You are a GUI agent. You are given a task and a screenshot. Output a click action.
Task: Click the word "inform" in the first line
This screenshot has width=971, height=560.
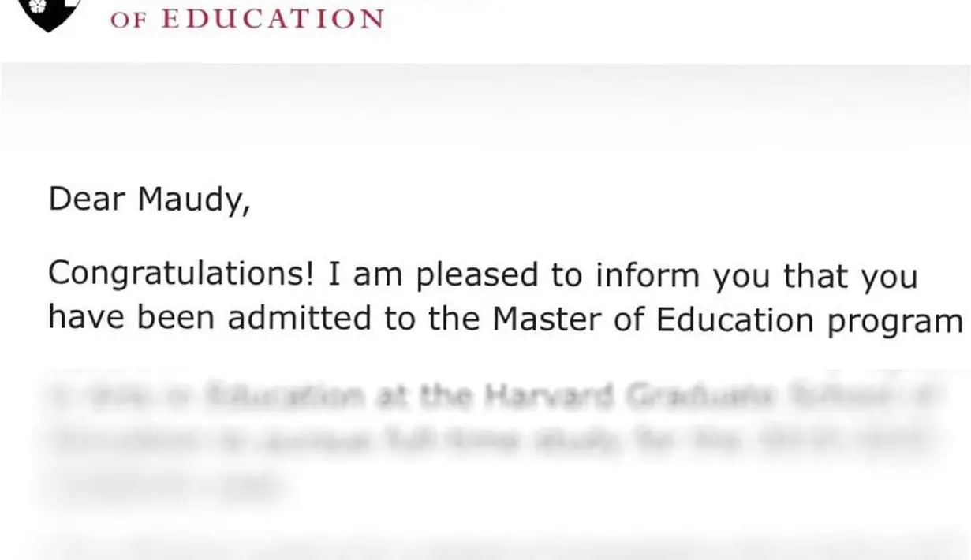click(x=647, y=275)
